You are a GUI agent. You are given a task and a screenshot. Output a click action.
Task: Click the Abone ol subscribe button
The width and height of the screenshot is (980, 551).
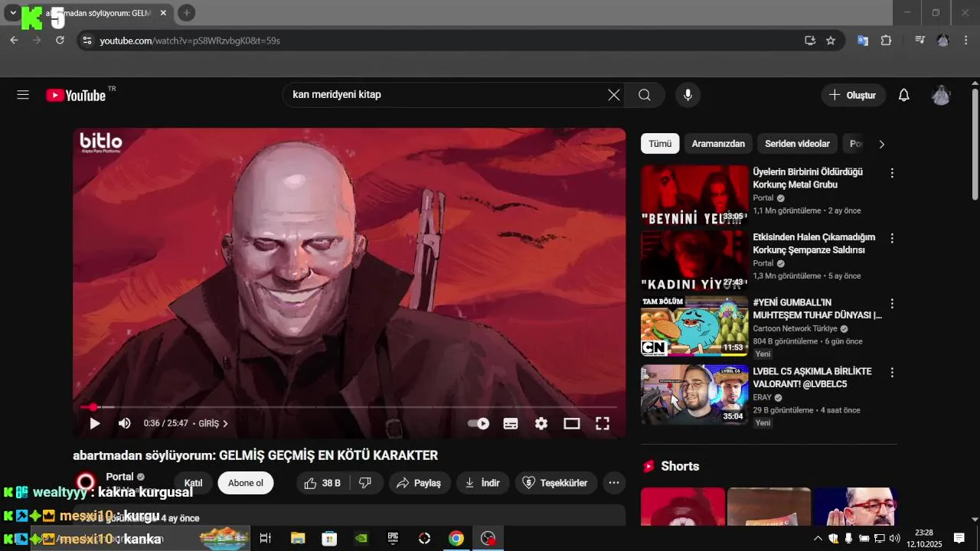[x=246, y=483]
